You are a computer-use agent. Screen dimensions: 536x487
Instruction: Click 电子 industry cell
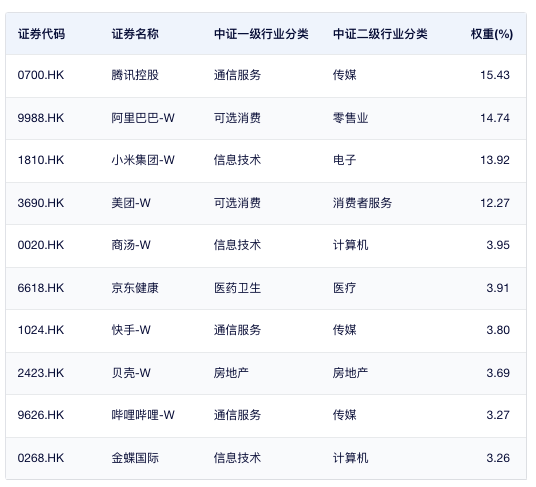[345, 160]
